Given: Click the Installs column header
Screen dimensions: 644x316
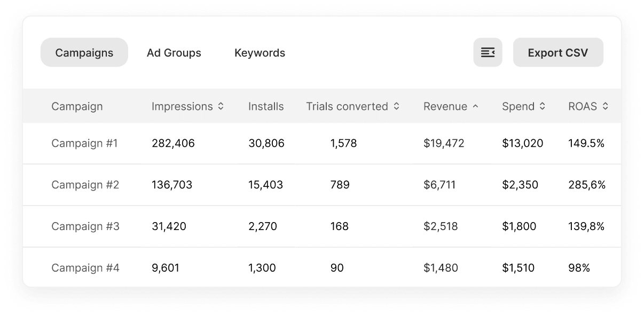Looking at the screenshot, I should [265, 106].
